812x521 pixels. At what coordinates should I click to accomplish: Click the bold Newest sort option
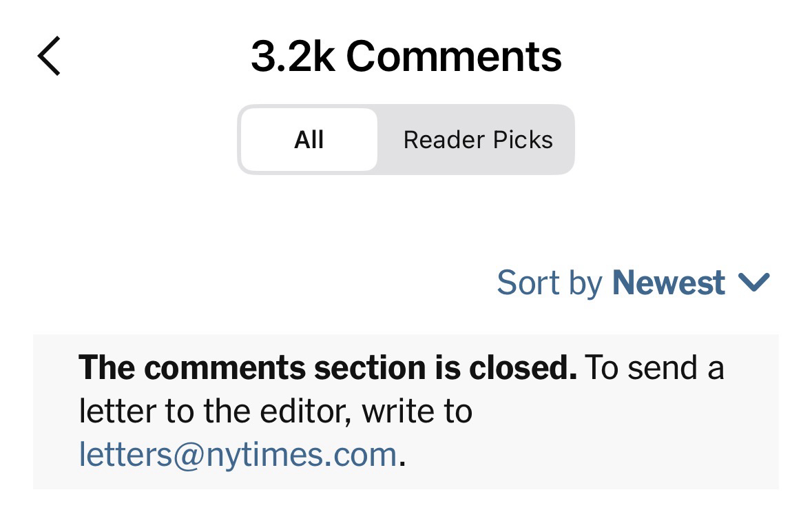pyautogui.click(x=668, y=283)
